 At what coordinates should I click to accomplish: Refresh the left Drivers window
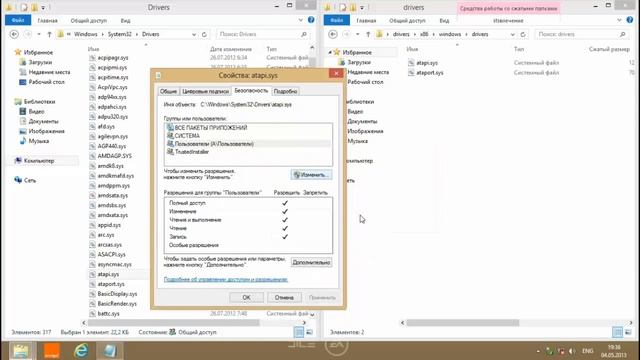204,34
